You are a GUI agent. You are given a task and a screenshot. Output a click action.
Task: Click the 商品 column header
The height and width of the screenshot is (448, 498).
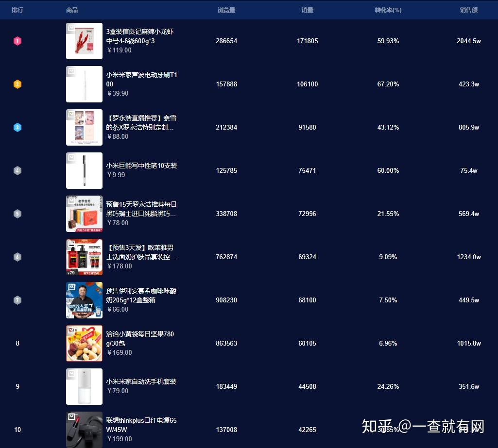pos(72,10)
